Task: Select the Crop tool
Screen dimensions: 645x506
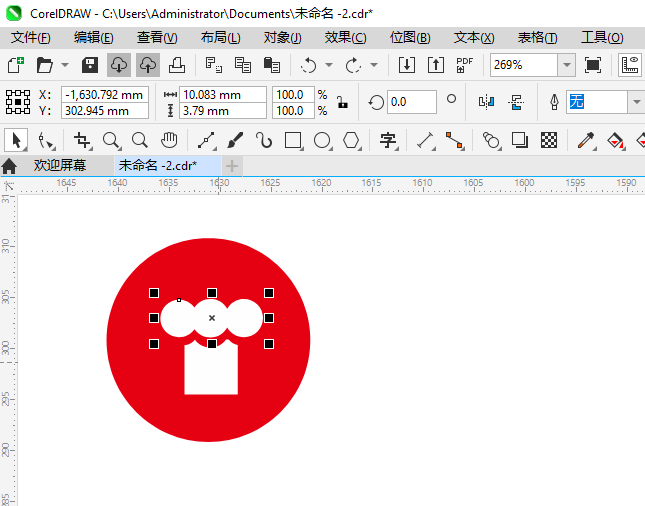Action: (x=82, y=141)
